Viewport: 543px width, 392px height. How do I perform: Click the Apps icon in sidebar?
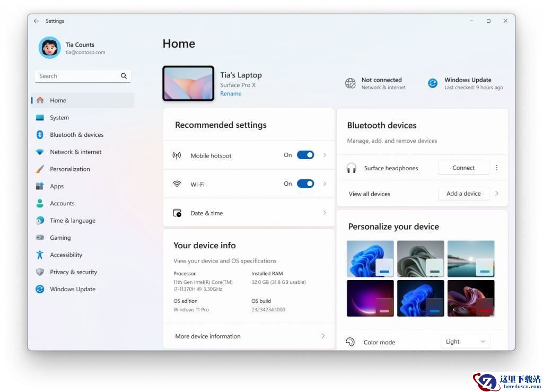click(40, 186)
